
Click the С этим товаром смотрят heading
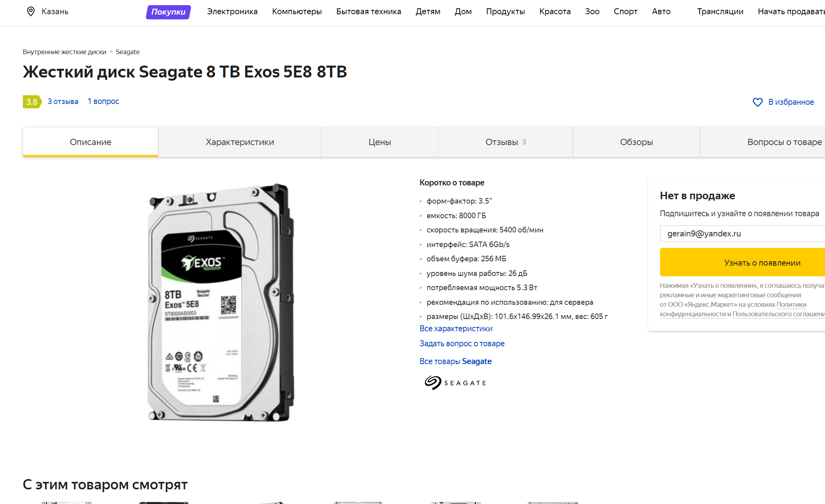105,484
